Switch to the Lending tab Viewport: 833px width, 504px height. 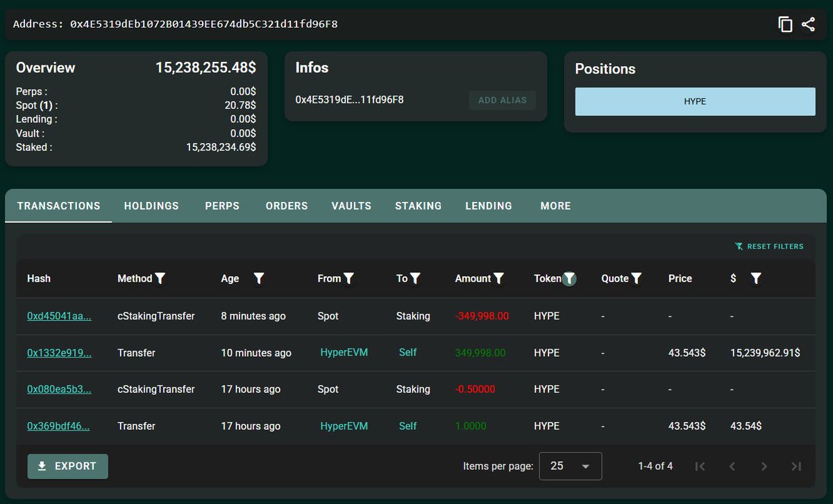[x=489, y=206]
